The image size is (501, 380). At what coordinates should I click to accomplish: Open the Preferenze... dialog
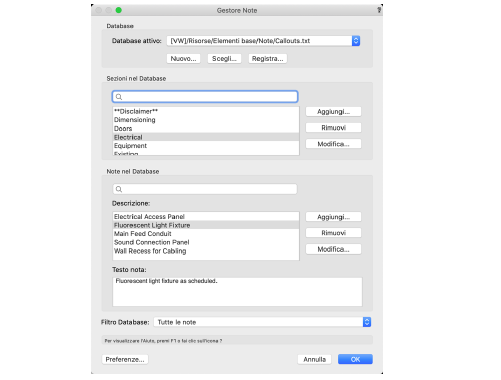[125, 359]
